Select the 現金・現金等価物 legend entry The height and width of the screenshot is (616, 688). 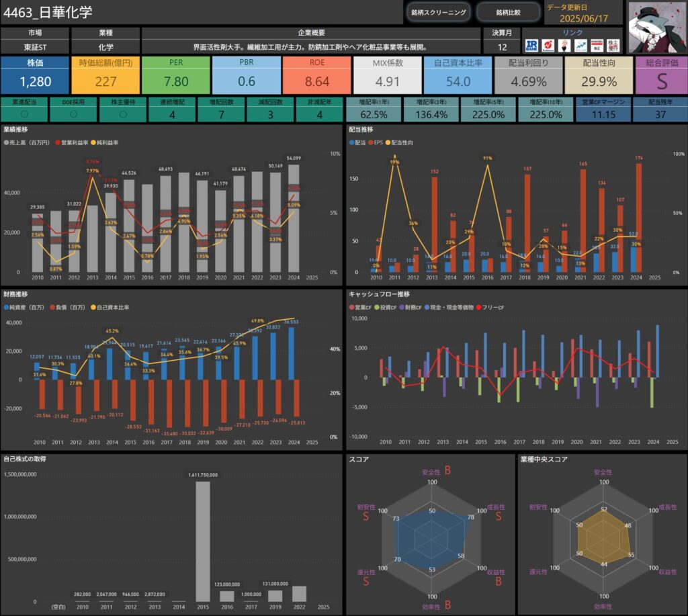pos(449,307)
